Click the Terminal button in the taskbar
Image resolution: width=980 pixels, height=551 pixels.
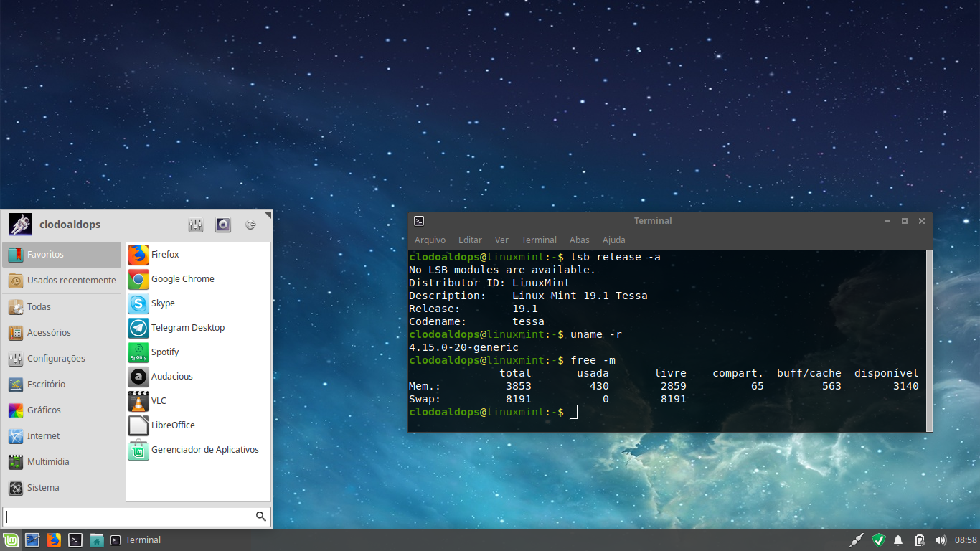(136, 540)
